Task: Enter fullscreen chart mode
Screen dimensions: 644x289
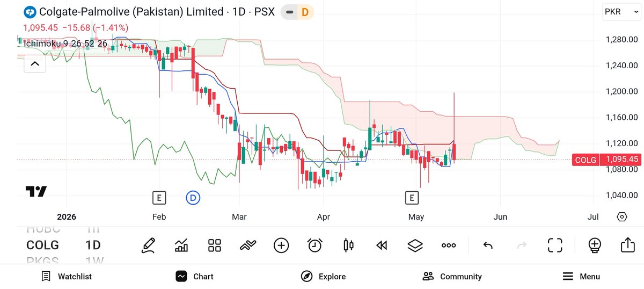Action: click(555, 245)
